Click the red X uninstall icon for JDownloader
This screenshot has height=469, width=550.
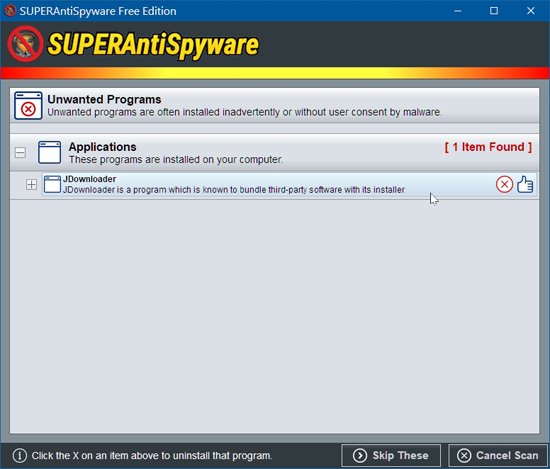click(x=504, y=185)
